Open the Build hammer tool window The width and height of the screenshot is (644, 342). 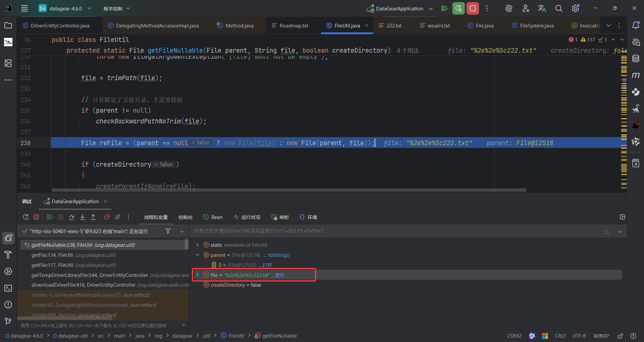pos(8,255)
